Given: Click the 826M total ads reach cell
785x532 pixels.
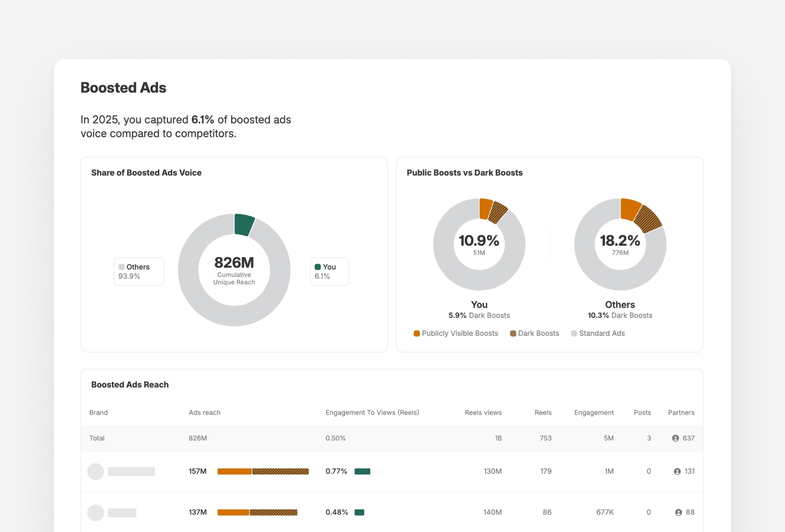Looking at the screenshot, I should point(198,438).
